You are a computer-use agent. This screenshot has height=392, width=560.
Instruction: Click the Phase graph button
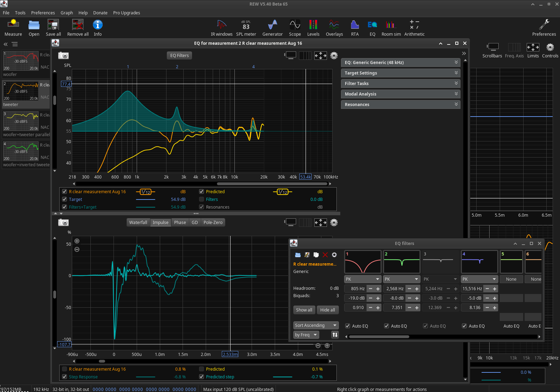(180, 222)
